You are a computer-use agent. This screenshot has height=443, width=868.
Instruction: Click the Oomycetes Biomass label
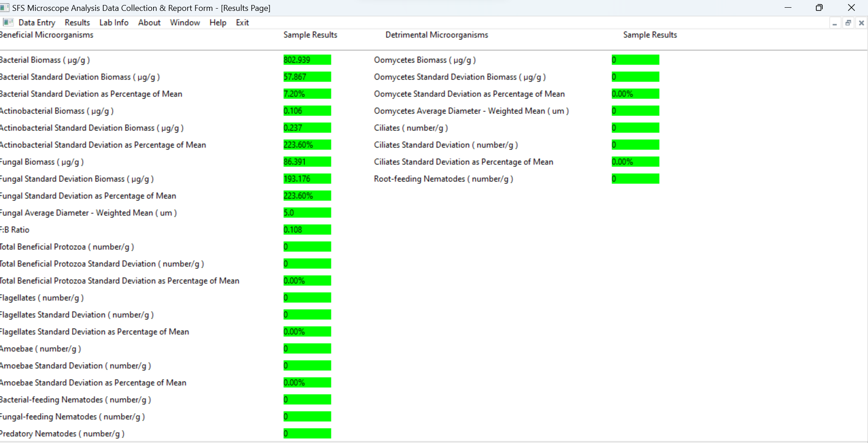click(x=425, y=60)
